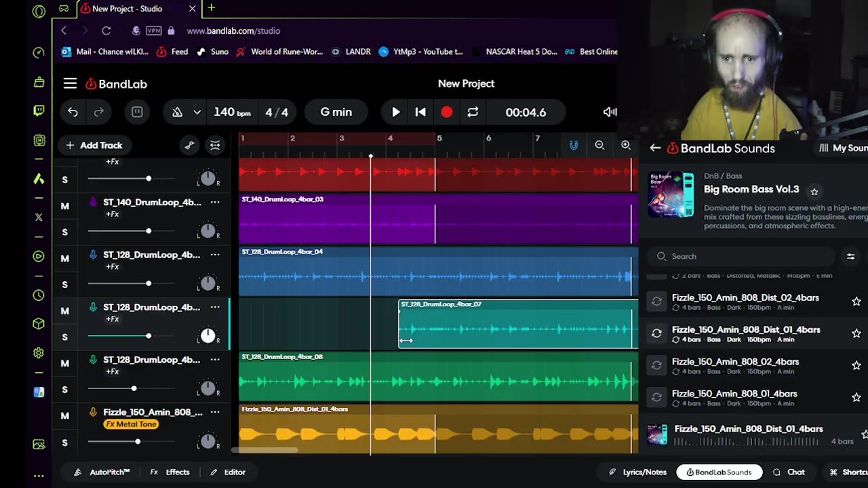
Task: Toggle loop cycle mode
Action: coord(473,112)
